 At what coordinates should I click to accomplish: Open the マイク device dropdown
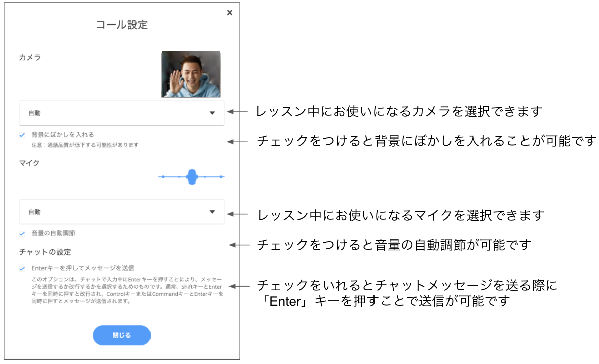(121, 212)
